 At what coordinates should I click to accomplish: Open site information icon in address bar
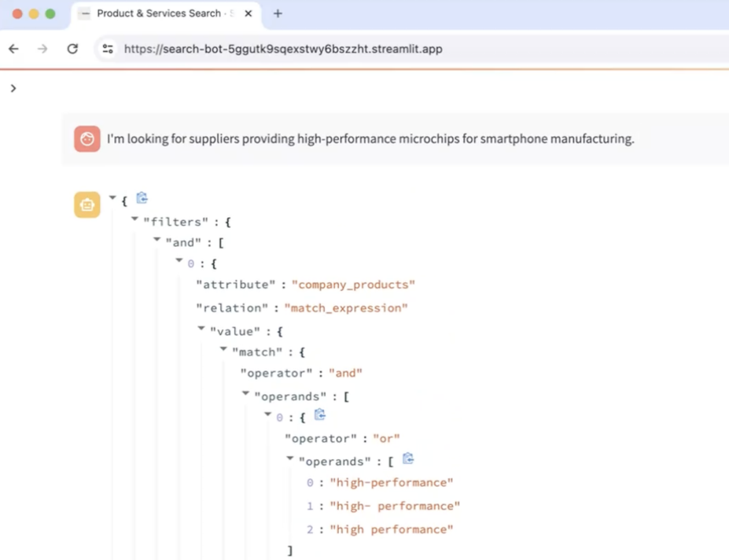pyautogui.click(x=109, y=49)
